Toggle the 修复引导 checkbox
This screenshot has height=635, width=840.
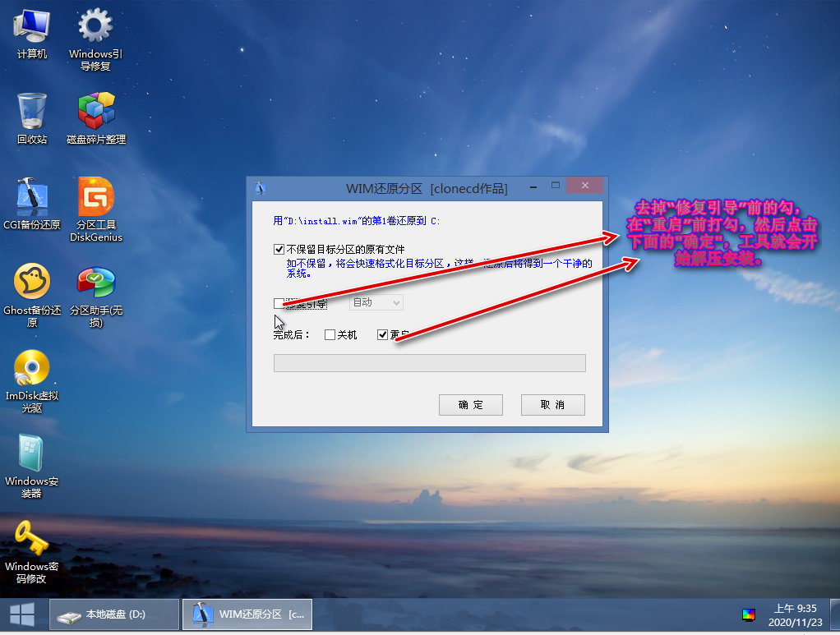(279, 303)
